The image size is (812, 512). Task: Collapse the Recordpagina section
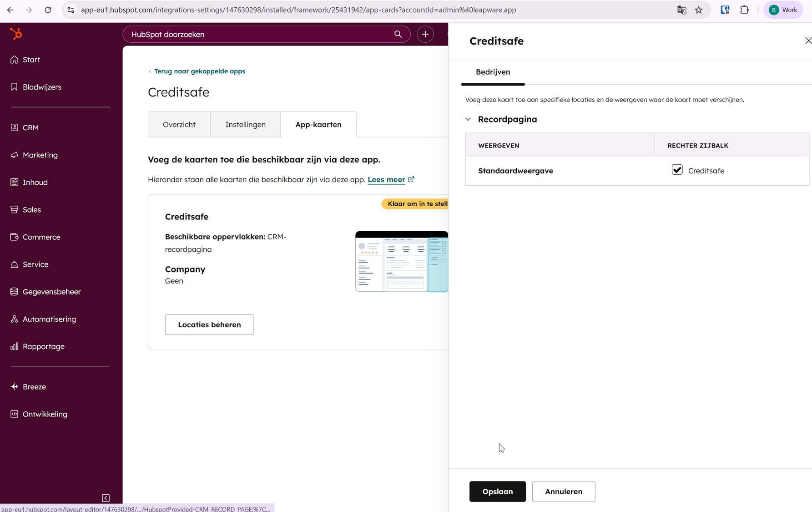468,119
